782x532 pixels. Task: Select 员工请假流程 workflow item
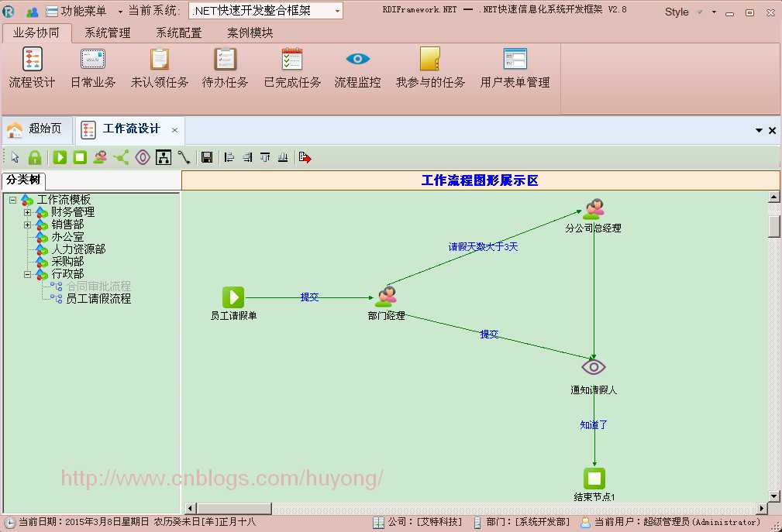[98, 299]
